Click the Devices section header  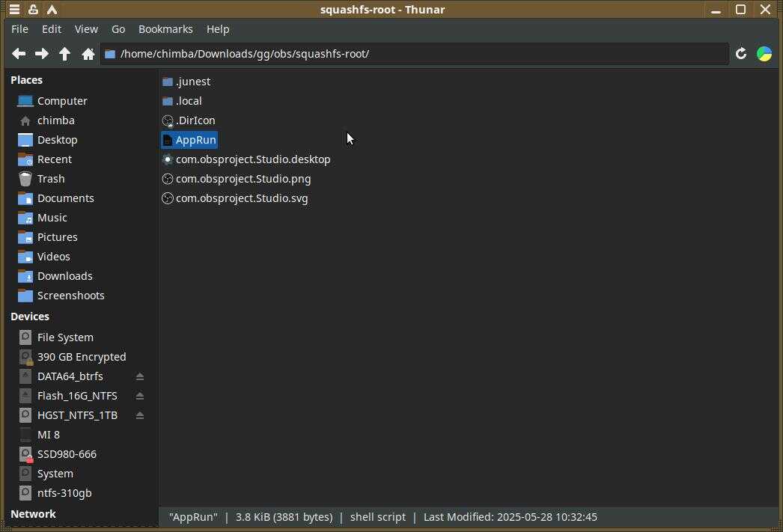[30, 317]
